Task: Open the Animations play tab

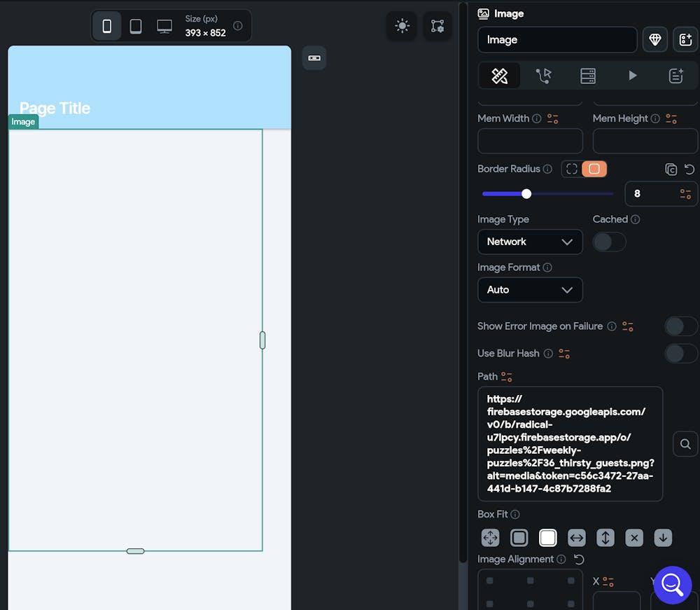Action: 631,76
